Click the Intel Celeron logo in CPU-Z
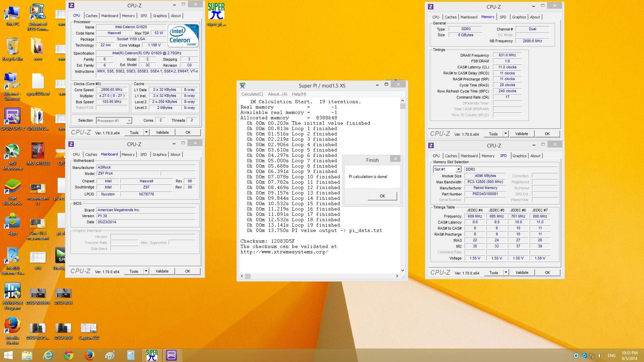The image size is (644, 362). click(183, 36)
